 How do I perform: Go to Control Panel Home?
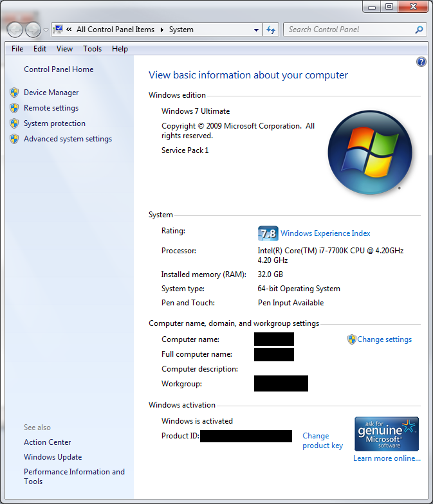click(x=59, y=69)
